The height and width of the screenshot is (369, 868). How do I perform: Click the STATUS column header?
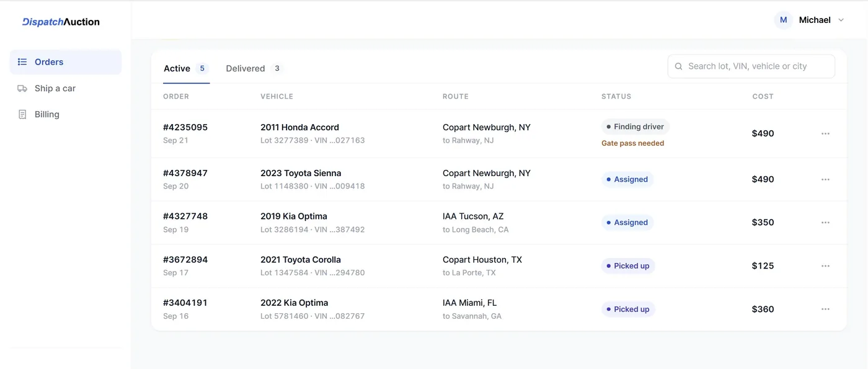(616, 97)
